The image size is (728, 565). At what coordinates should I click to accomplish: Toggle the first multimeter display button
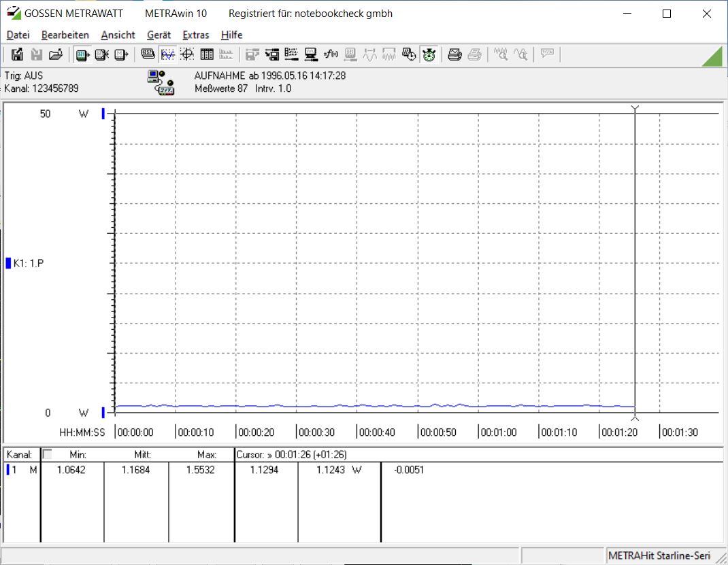(x=82, y=54)
